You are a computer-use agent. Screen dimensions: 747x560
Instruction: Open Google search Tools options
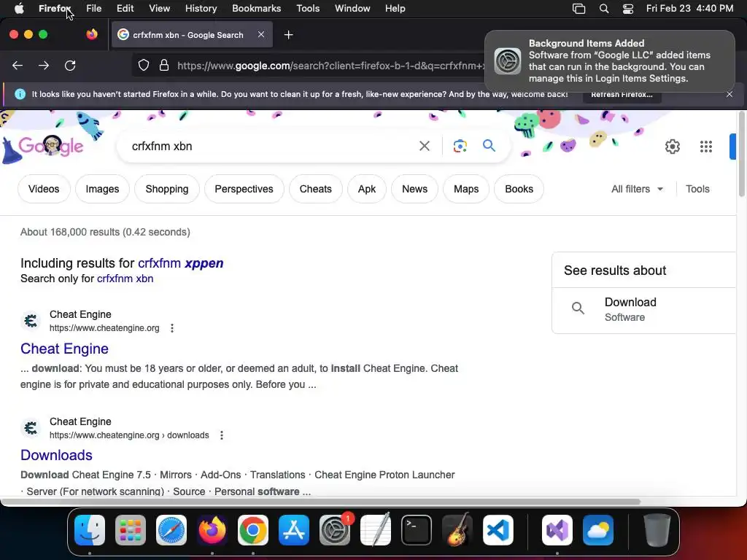[697, 189]
